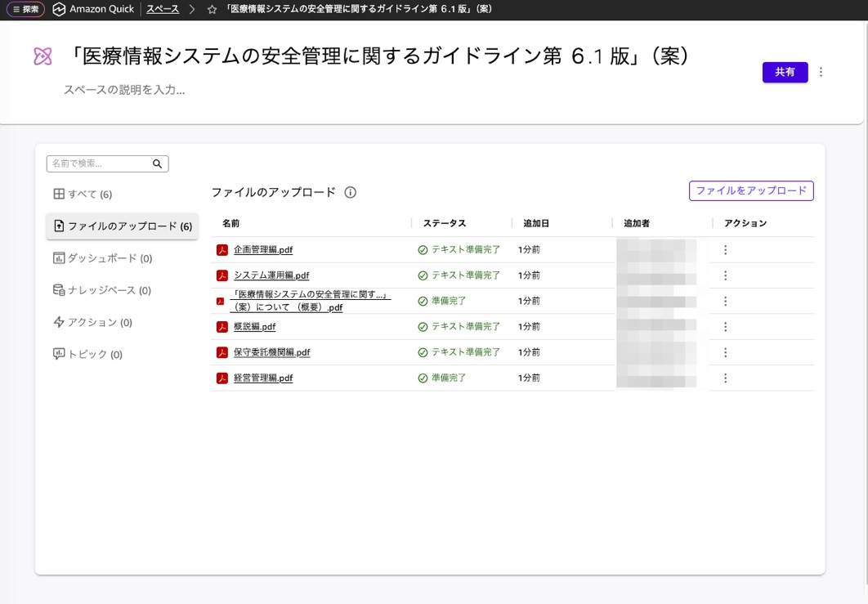Screen dimensions: 868x604
Task: Open the actions menu for 概説編.pdf
Action: [725, 326]
